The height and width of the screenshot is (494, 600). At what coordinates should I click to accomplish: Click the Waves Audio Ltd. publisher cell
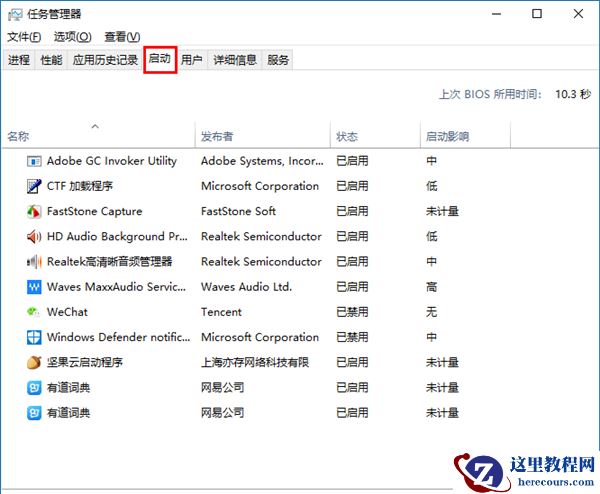coord(247,287)
